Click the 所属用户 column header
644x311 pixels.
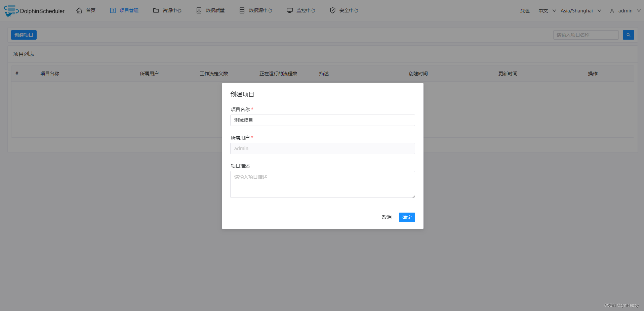tap(149, 74)
